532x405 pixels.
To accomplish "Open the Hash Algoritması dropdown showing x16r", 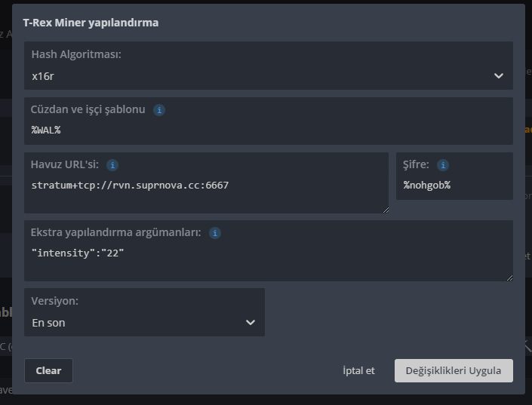I will (x=268, y=76).
